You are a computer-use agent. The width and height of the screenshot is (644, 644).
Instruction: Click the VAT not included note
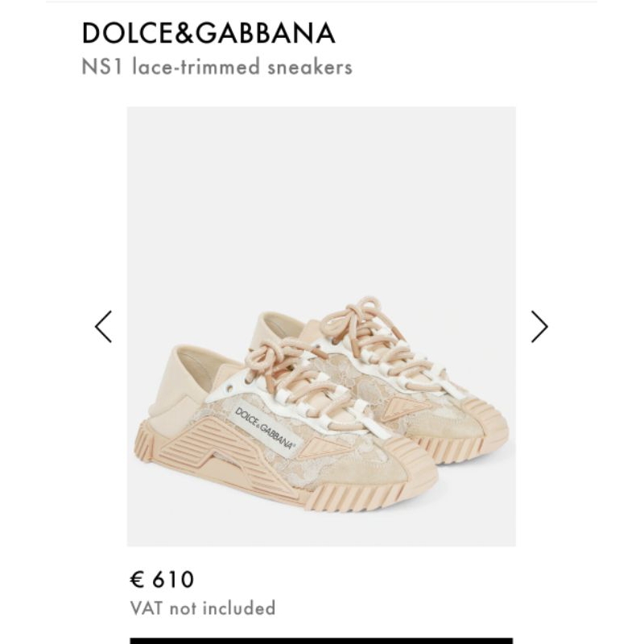pos(203,609)
